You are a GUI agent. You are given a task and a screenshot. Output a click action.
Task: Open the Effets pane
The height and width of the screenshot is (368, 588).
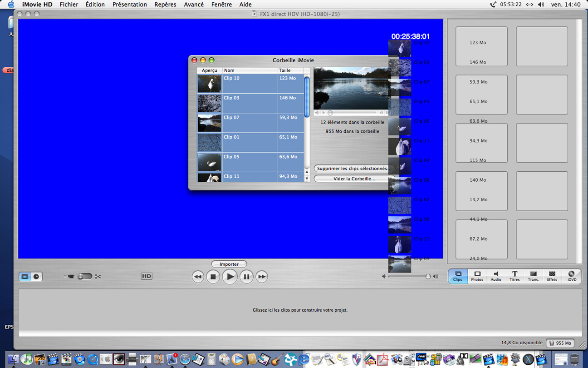coord(552,276)
